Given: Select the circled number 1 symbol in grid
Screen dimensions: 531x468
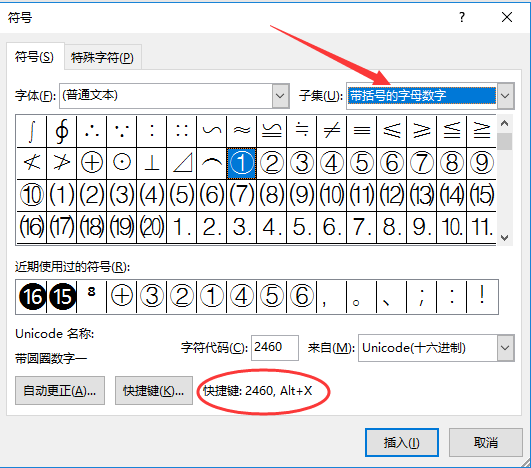Looking at the screenshot, I should (x=241, y=163).
